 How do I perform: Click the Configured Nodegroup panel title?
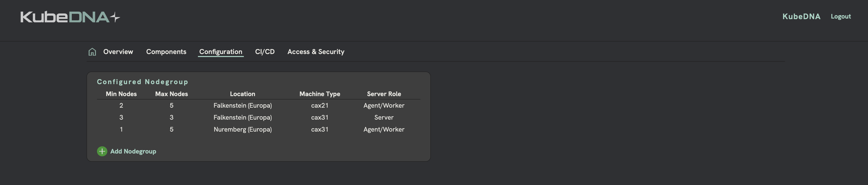[x=142, y=81]
